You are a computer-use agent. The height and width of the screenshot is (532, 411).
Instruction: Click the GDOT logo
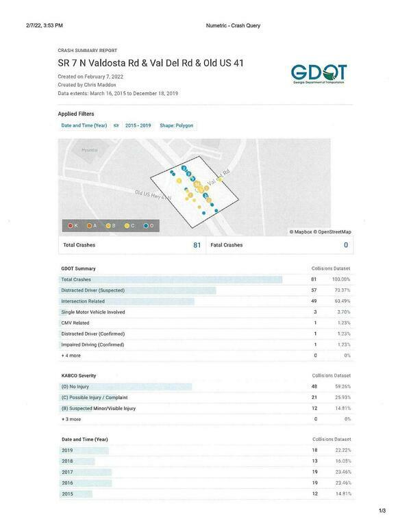tap(319, 74)
